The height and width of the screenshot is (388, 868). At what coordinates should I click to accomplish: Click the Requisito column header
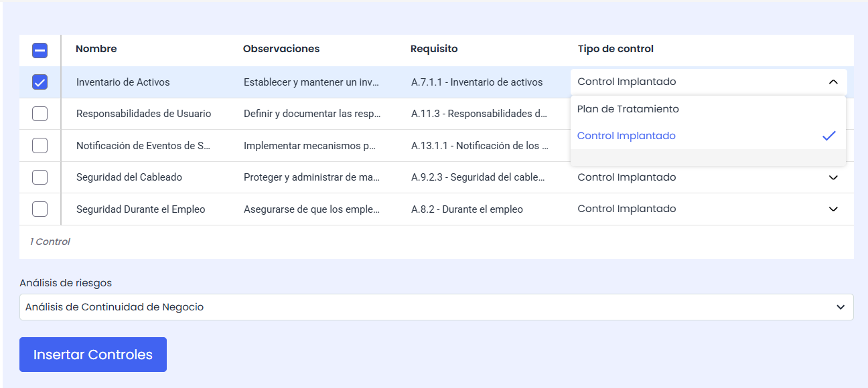434,49
